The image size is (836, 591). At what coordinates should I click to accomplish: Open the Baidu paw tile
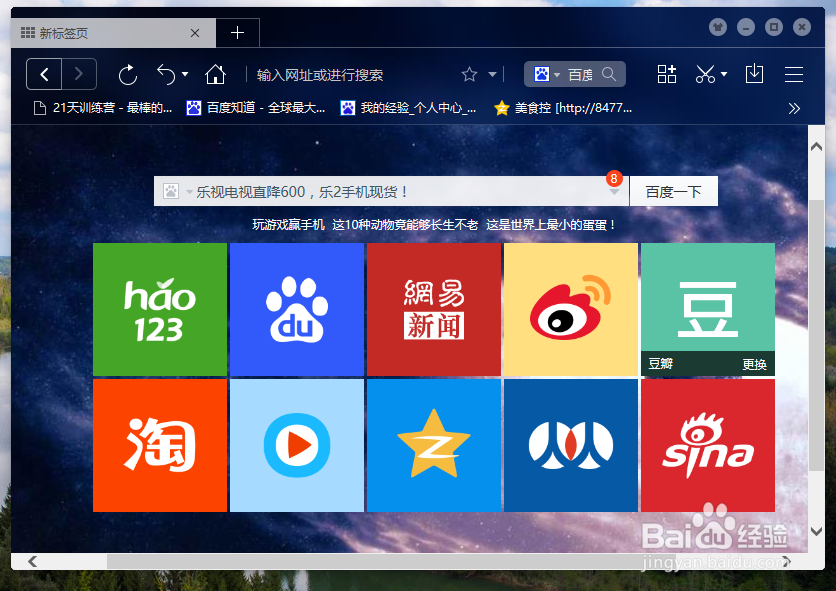pyautogui.click(x=297, y=309)
